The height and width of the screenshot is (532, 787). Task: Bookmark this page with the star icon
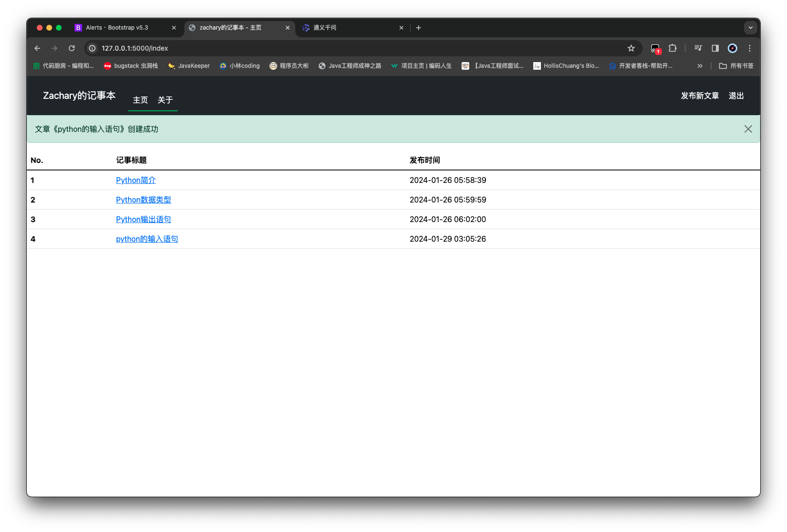[x=631, y=48]
